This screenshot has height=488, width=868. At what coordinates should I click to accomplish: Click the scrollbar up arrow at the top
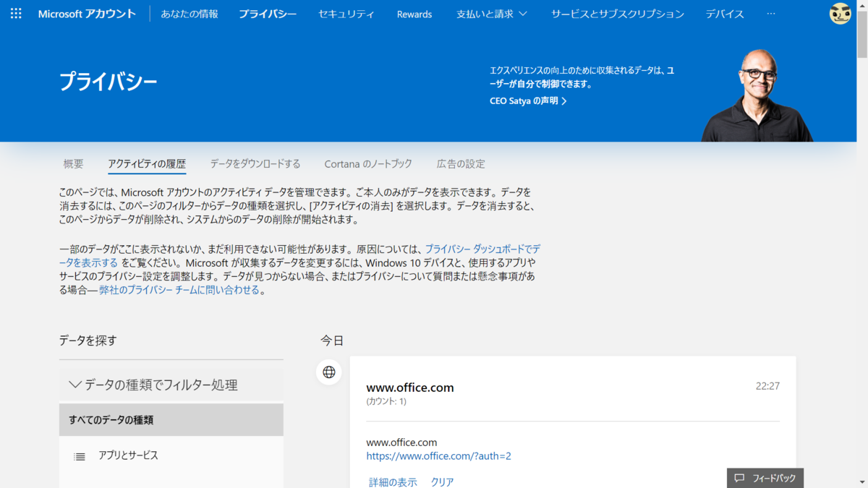click(862, 6)
